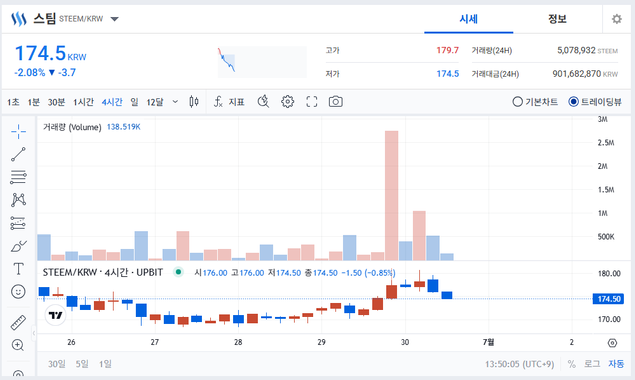The width and height of the screenshot is (635, 380).
Task: Activate the zoom in tool
Action: [x=18, y=345]
